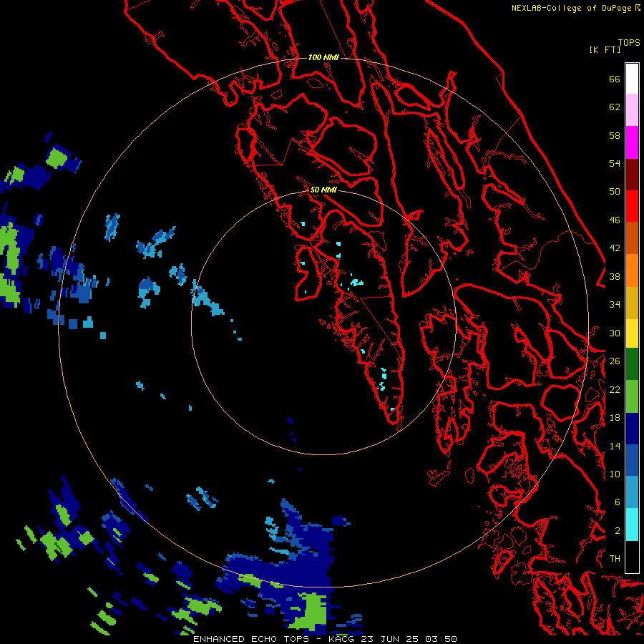Click the light green legend swatch
This screenshot has height=644, width=644.
click(632, 396)
